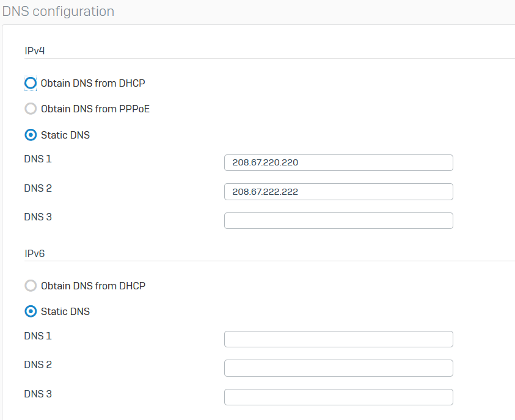Click the DNS 2 label in IPv4 section
515x420 pixels.
click(38, 189)
